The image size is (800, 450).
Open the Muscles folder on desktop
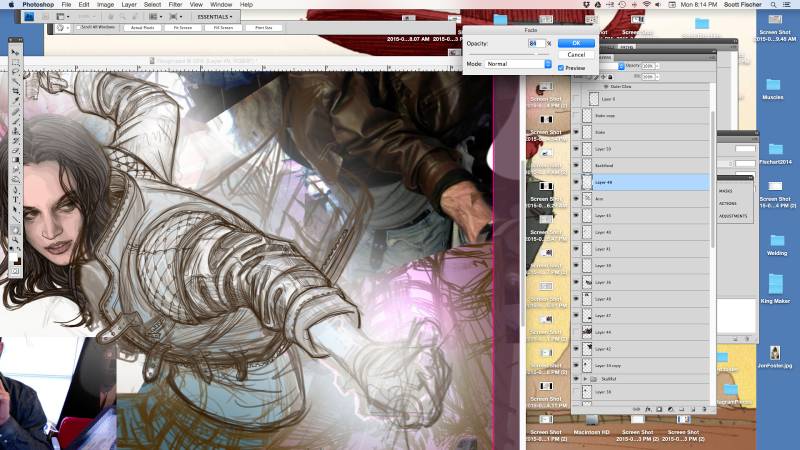coord(773,88)
